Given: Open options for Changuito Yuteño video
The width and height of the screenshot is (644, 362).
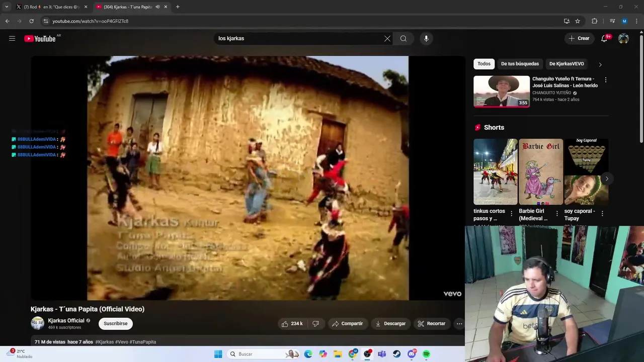Looking at the screenshot, I should [x=606, y=80].
